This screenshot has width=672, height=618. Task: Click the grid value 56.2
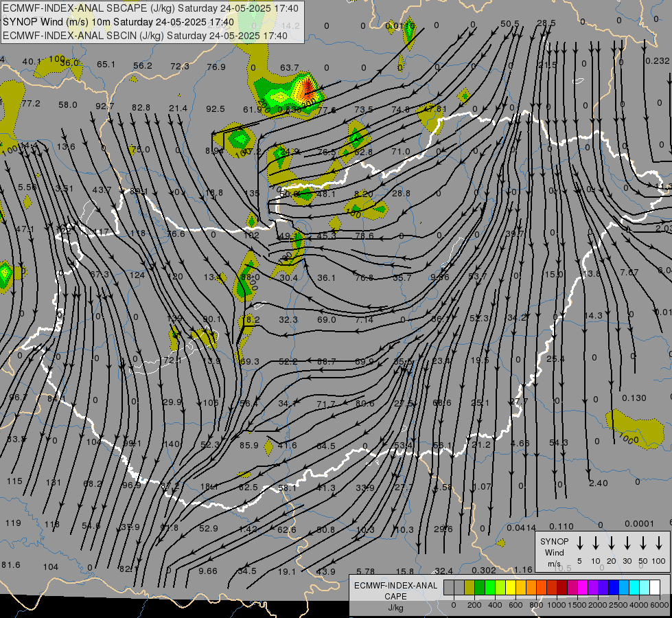(x=143, y=66)
